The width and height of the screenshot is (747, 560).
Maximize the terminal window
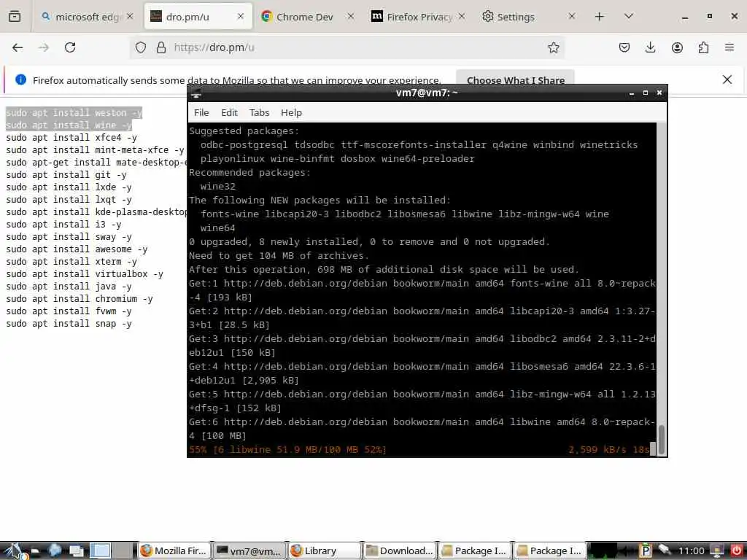click(645, 93)
